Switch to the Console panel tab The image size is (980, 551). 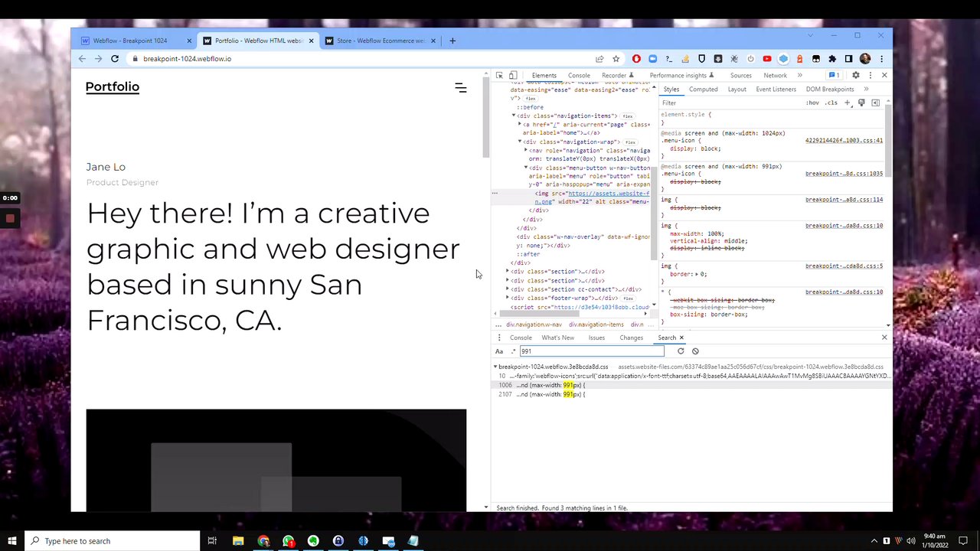[579, 75]
